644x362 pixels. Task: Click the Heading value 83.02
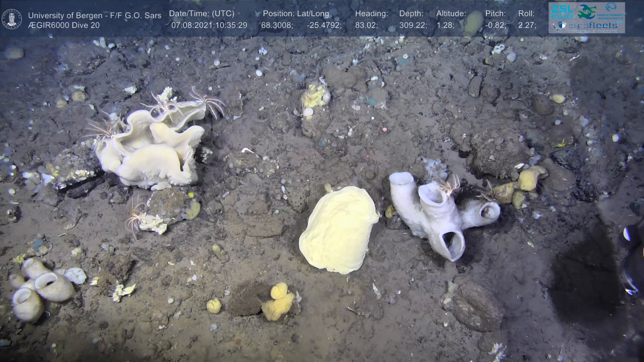tap(366, 25)
